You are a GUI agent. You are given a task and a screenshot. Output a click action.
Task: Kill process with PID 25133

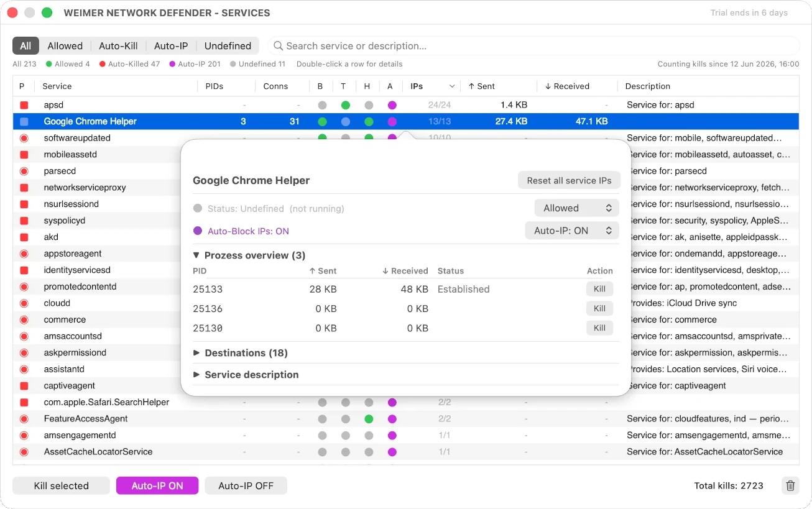[599, 289]
